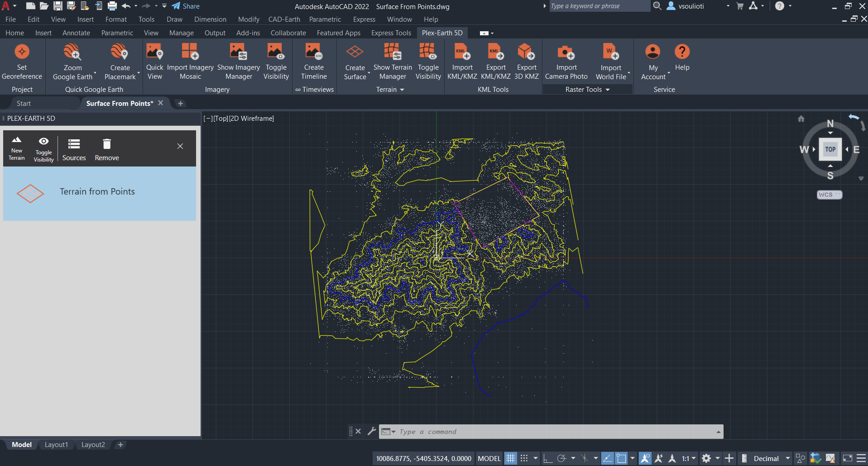Launch Quick View imagery tool
Screen dimensions: 868x466
(x=154, y=62)
